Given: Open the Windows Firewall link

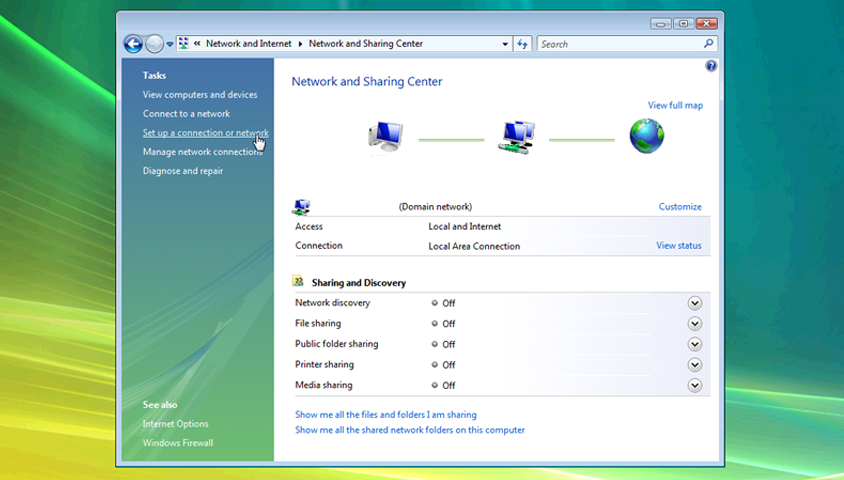Looking at the screenshot, I should 177,443.
